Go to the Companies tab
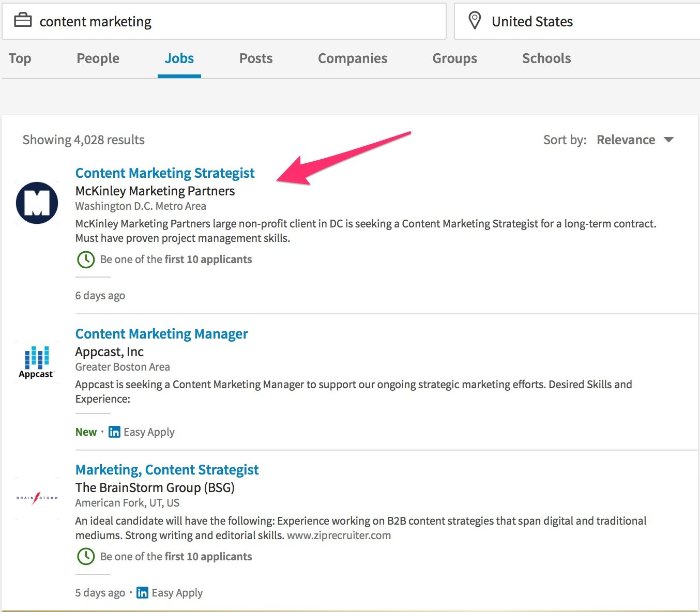The width and height of the screenshot is (700, 612). click(x=353, y=58)
